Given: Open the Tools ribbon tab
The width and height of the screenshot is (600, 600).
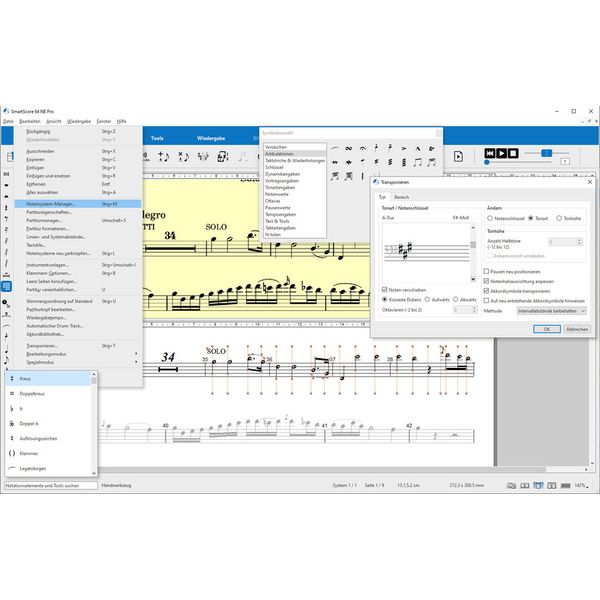Looking at the screenshot, I should [157, 138].
